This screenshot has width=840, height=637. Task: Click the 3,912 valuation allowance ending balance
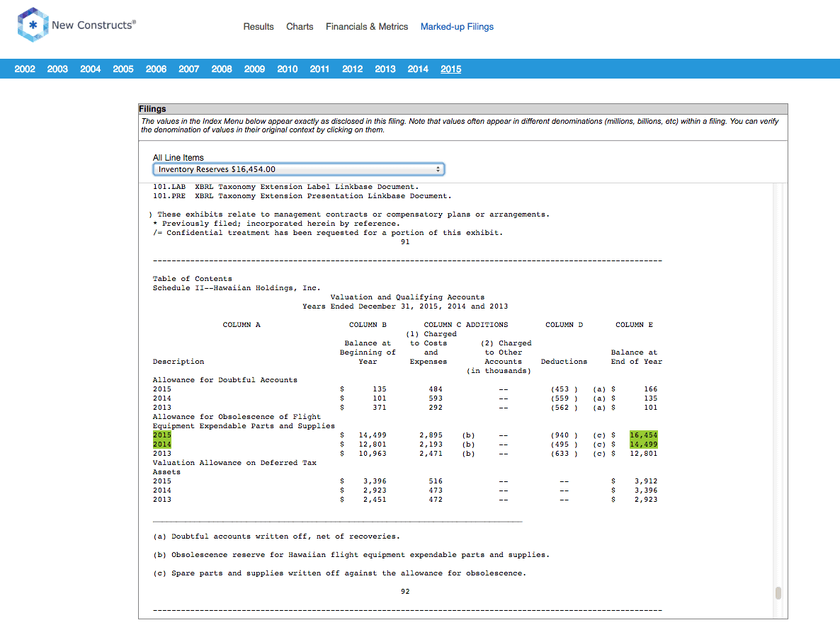[x=645, y=481]
